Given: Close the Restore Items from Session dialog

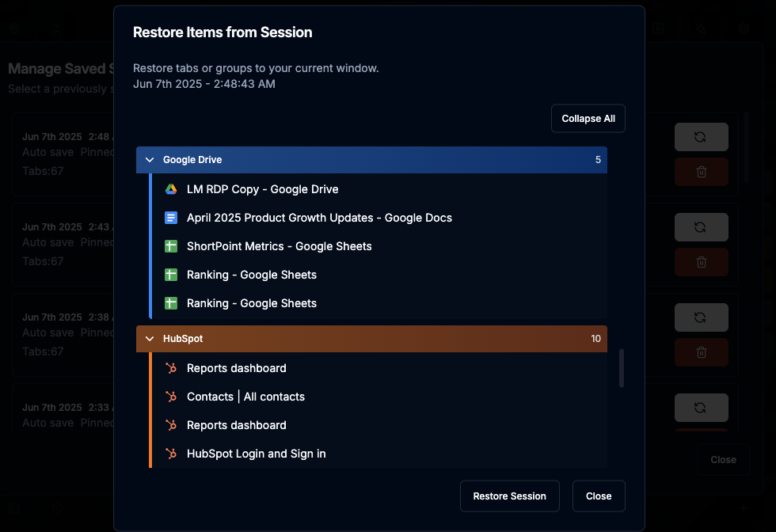Looking at the screenshot, I should 599,496.
